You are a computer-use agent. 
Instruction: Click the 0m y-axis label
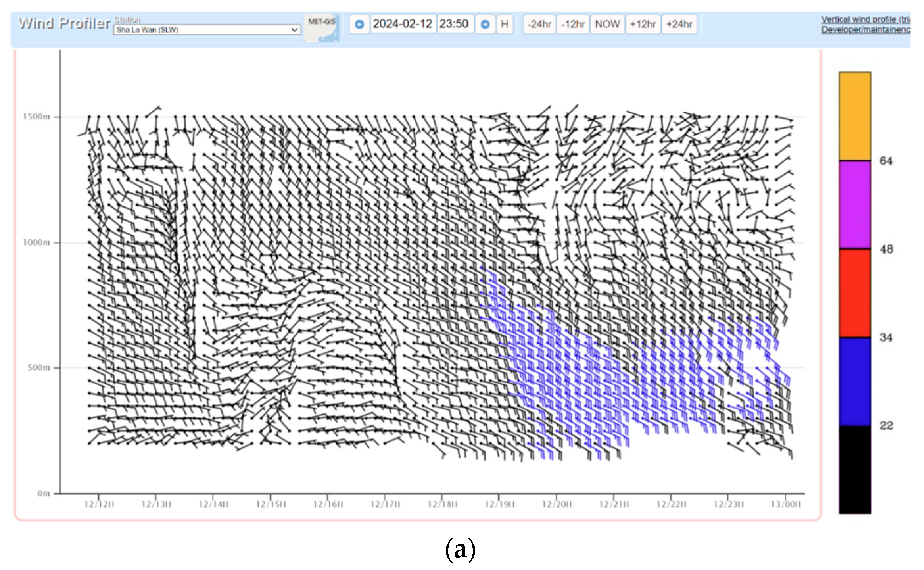[x=44, y=493]
